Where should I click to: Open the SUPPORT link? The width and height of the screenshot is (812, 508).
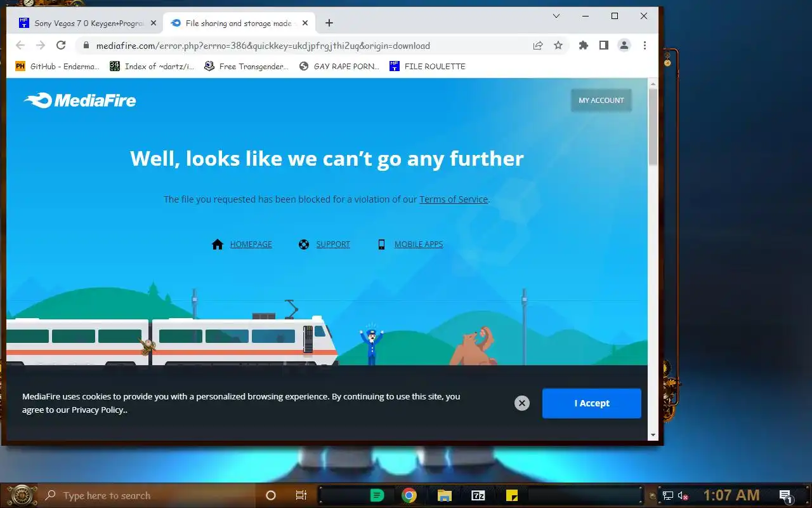pos(333,244)
